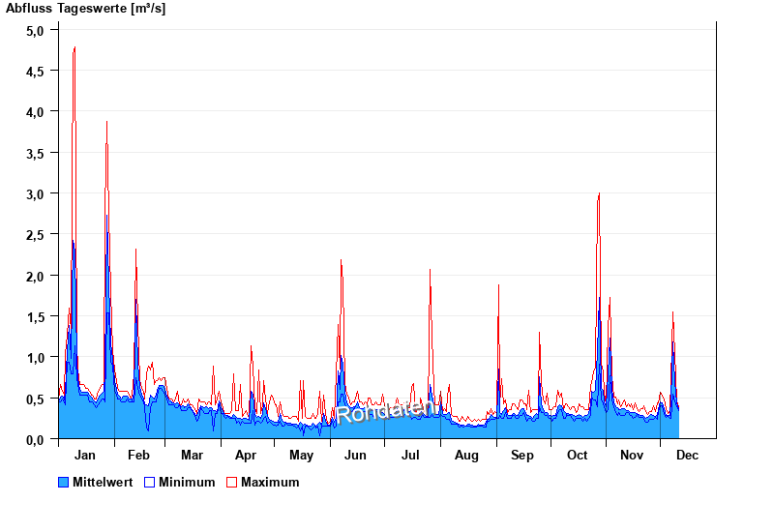Click the Minimum legend label text
The width and height of the screenshot is (774, 532).
point(187,483)
